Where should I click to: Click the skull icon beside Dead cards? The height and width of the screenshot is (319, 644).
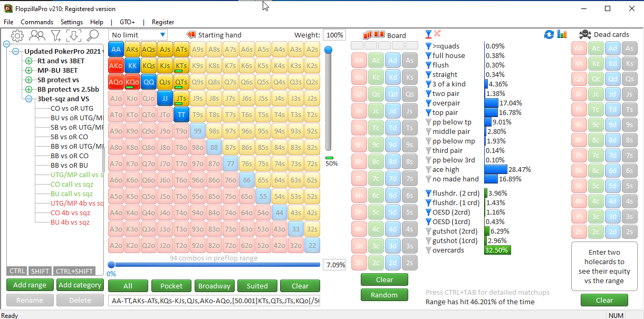tap(585, 35)
